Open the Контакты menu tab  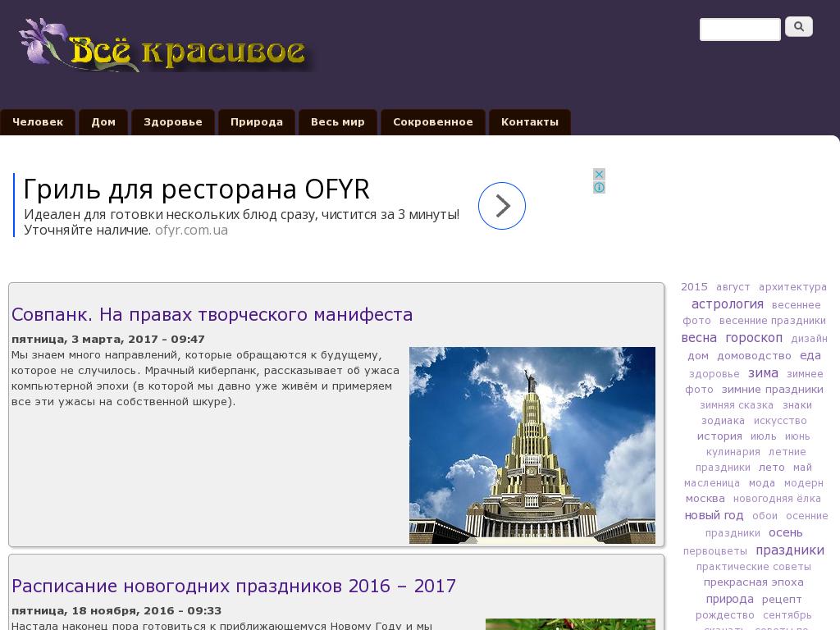530,122
